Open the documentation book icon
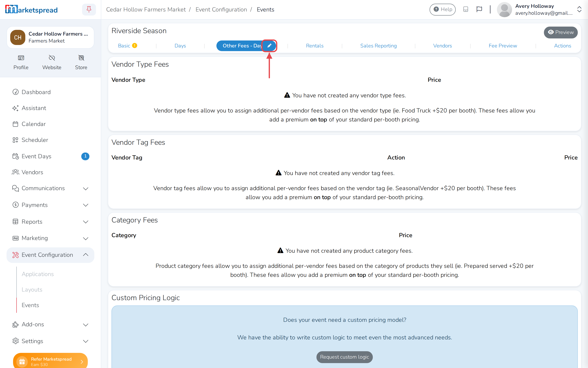Viewport: 588px width, 368px height. [x=465, y=9]
